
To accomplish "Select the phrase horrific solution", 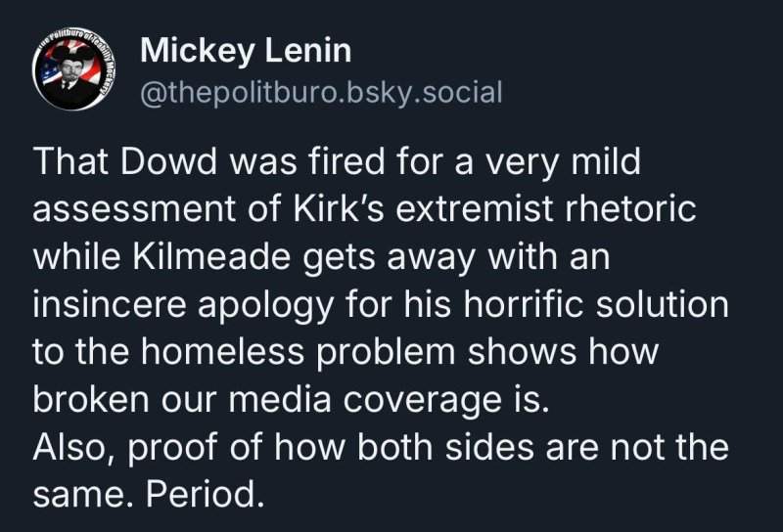I will pyautogui.click(x=596, y=304).
